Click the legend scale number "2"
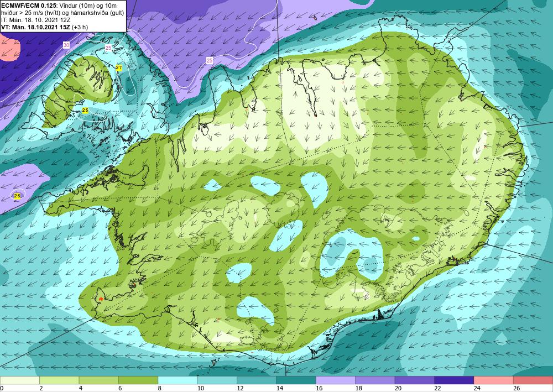Image resolution: width=553 pixels, height=392 pixels. [x=41, y=388]
